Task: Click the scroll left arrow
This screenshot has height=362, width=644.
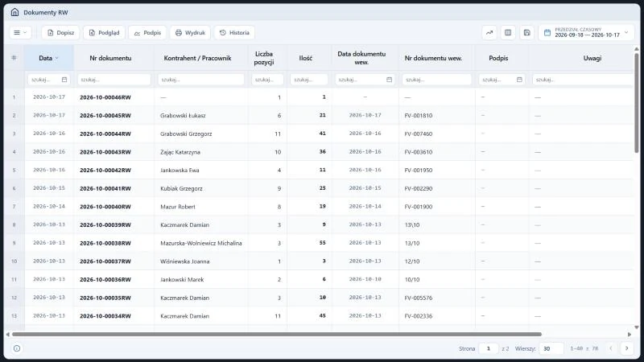Action: tap(7, 334)
